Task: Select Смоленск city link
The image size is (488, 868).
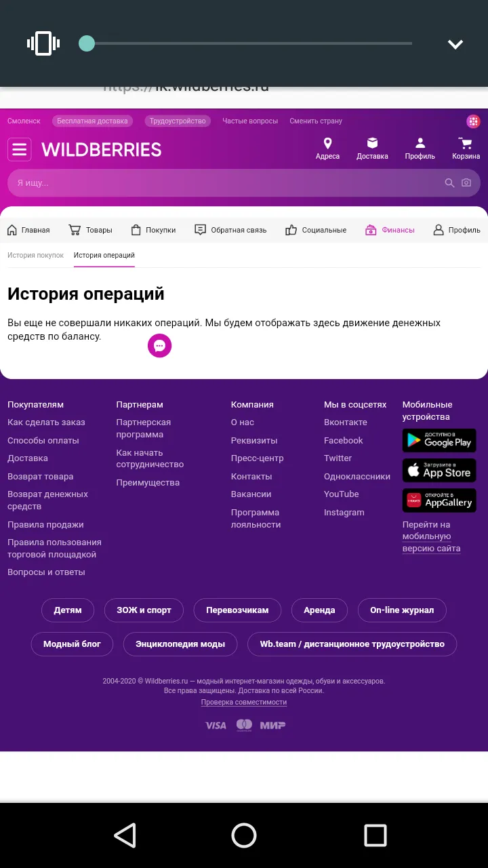Action: 24,121
